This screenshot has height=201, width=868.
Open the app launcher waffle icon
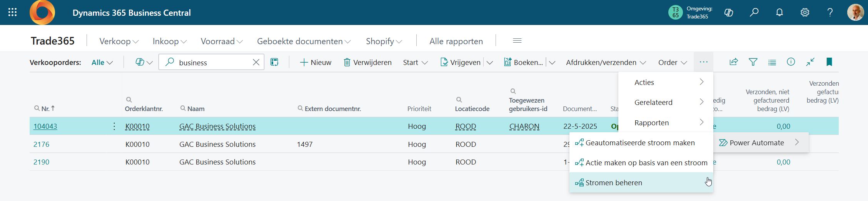(12, 13)
